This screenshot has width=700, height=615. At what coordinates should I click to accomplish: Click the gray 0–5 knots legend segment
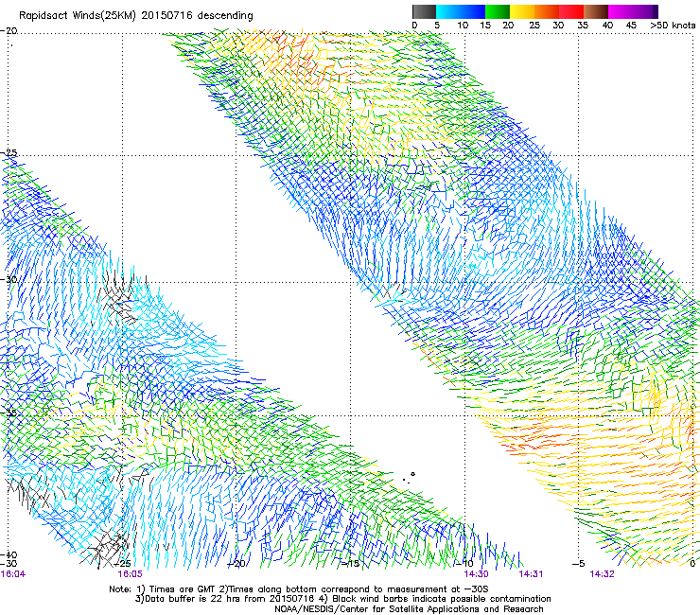coord(424,11)
